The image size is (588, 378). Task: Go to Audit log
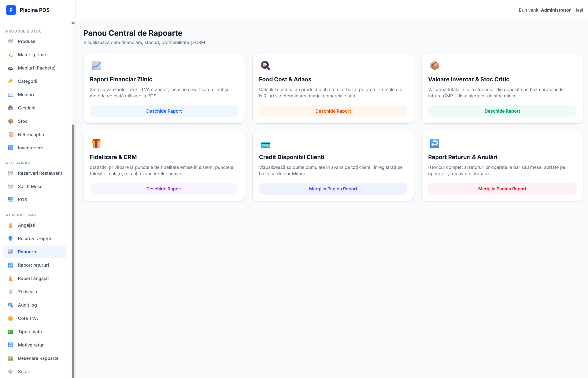(35, 305)
